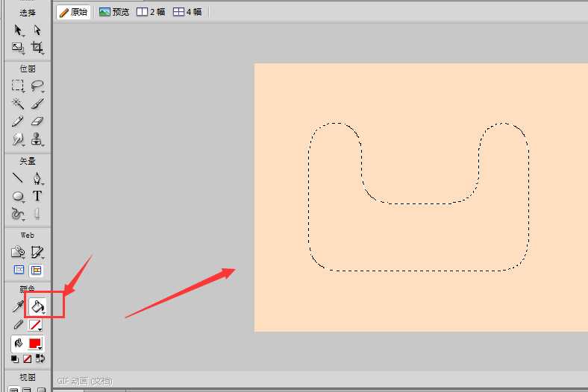Expand the Ellipse shape tool flyout
The height and width of the screenshot is (392, 588).
24,201
